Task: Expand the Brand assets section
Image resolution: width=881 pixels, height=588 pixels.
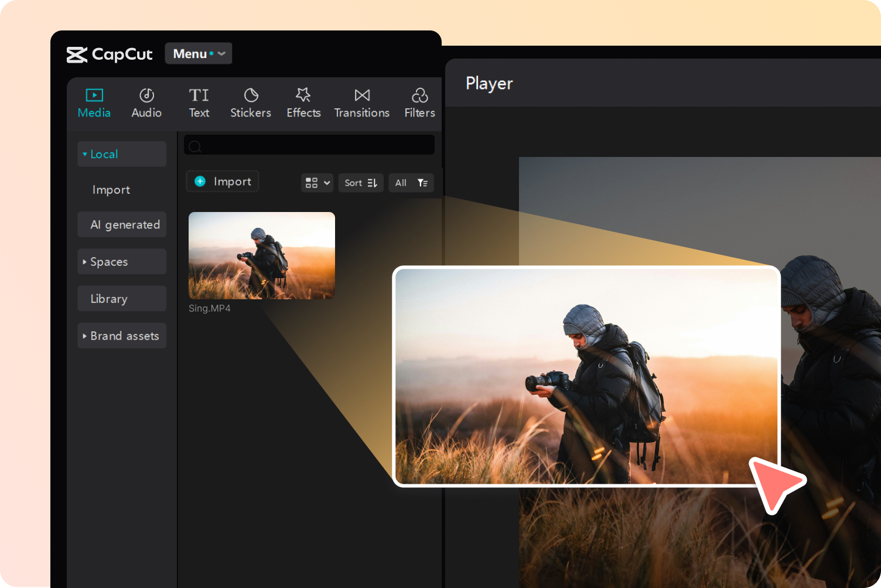Action: click(x=122, y=336)
